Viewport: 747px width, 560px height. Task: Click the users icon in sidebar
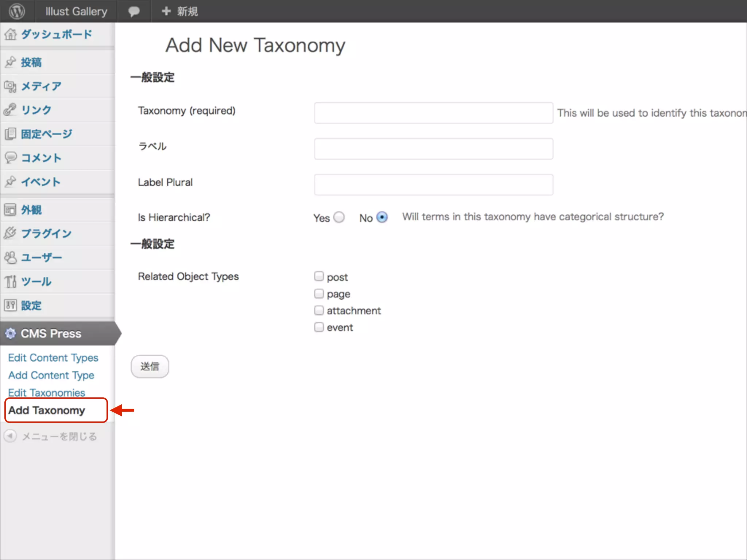[x=10, y=257]
